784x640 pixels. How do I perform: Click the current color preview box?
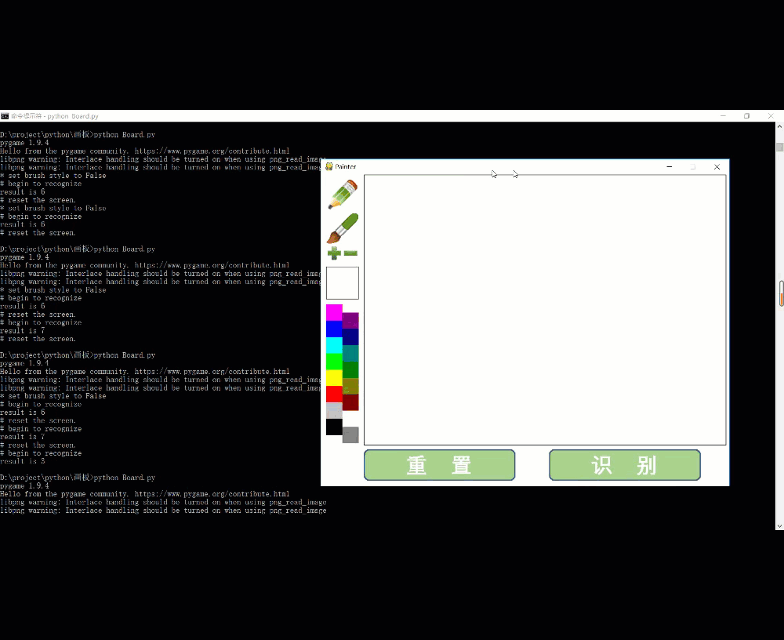(342, 283)
